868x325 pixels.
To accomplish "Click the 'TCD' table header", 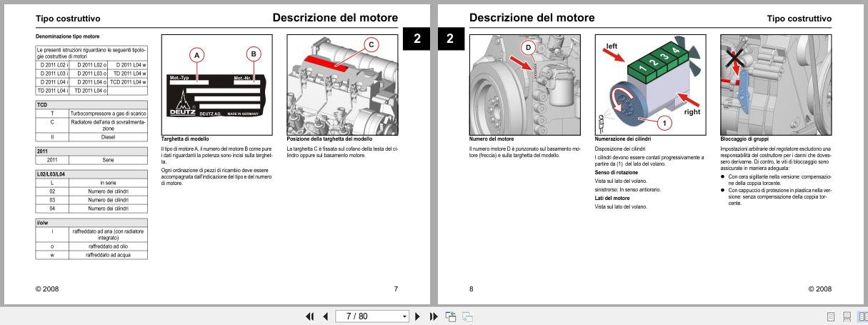I will [x=91, y=104].
